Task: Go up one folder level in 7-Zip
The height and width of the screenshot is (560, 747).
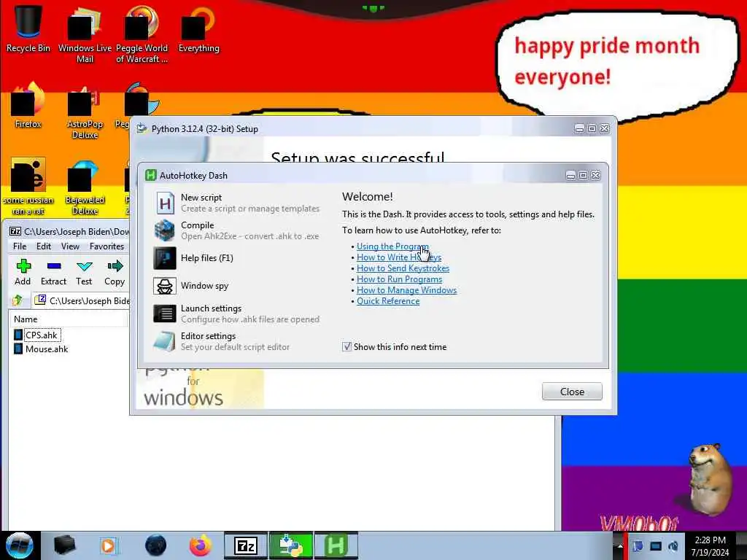Action: click(18, 300)
